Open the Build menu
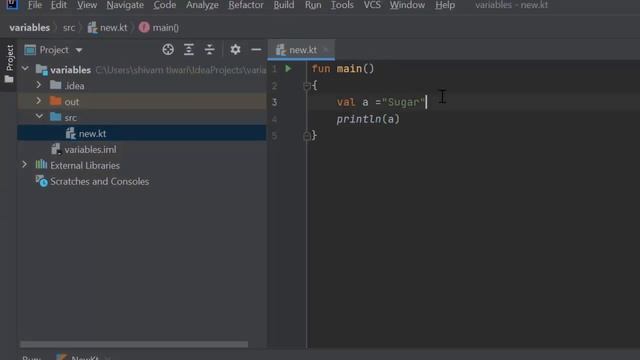 284,5
